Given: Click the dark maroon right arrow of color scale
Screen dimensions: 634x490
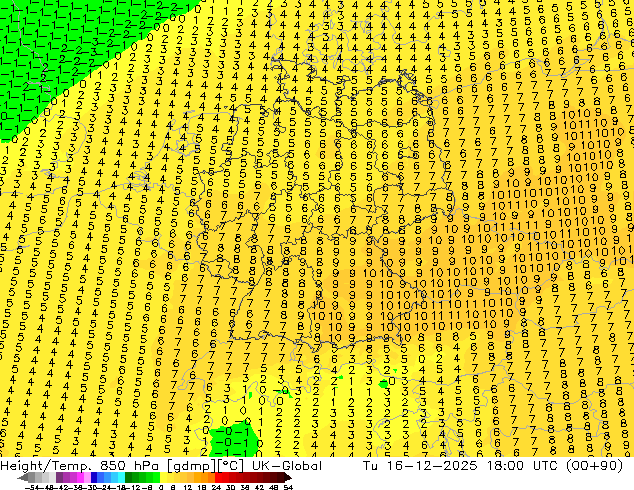Looking at the screenshot, I should pyautogui.click(x=288, y=478).
